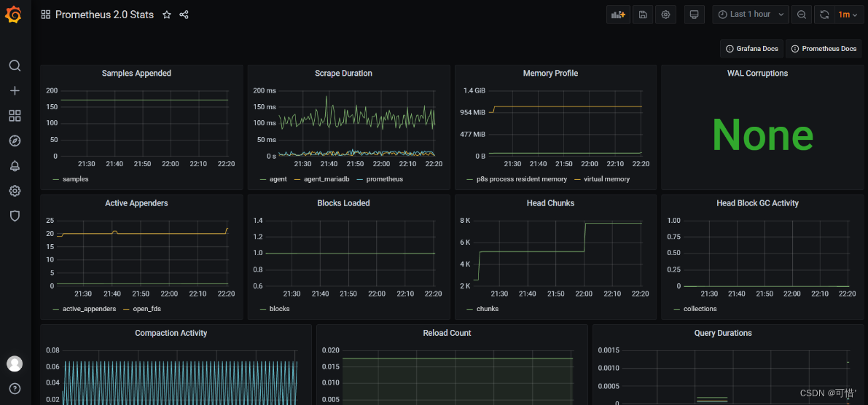Toggle the active_appenders legend series
The height and width of the screenshot is (405, 868).
(89, 309)
